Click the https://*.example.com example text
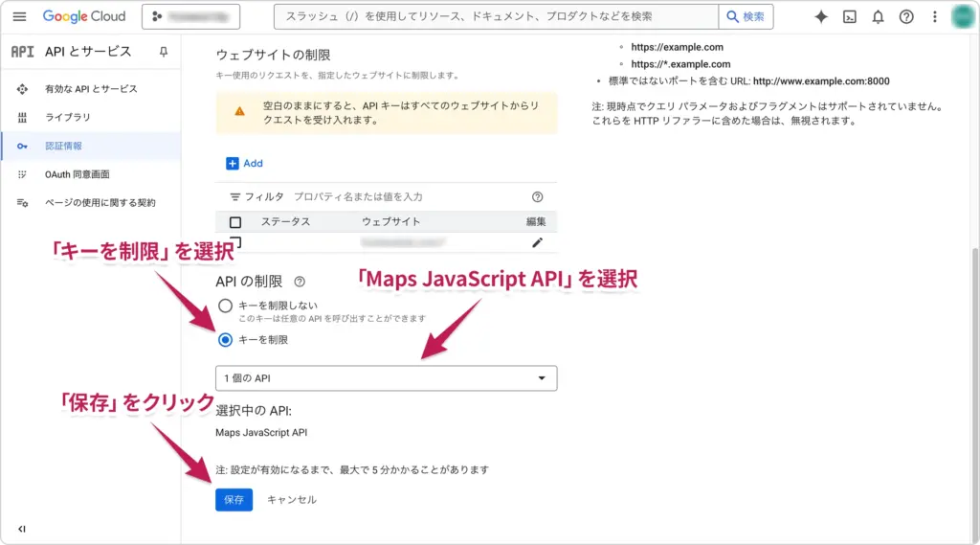Viewport: 980px width, 545px height. click(680, 64)
